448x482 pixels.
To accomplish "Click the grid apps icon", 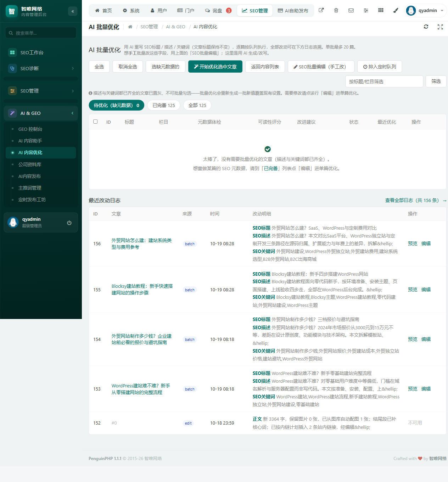I will pos(381,10).
